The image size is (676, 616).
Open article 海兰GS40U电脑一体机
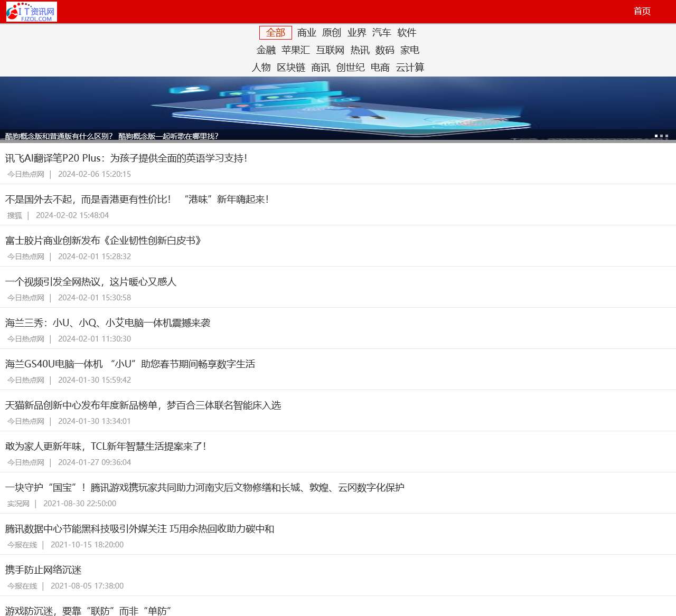pos(130,364)
